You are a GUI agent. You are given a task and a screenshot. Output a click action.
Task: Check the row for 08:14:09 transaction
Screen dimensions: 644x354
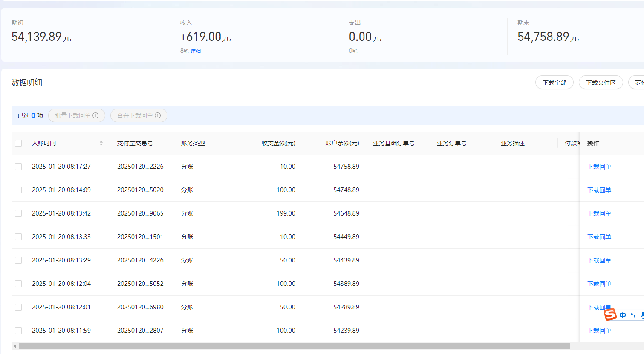(18, 190)
